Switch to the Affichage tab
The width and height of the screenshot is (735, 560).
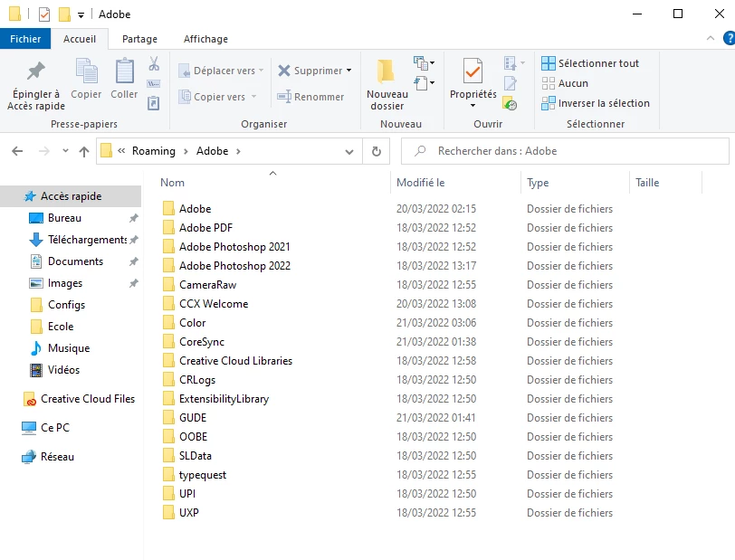205,39
